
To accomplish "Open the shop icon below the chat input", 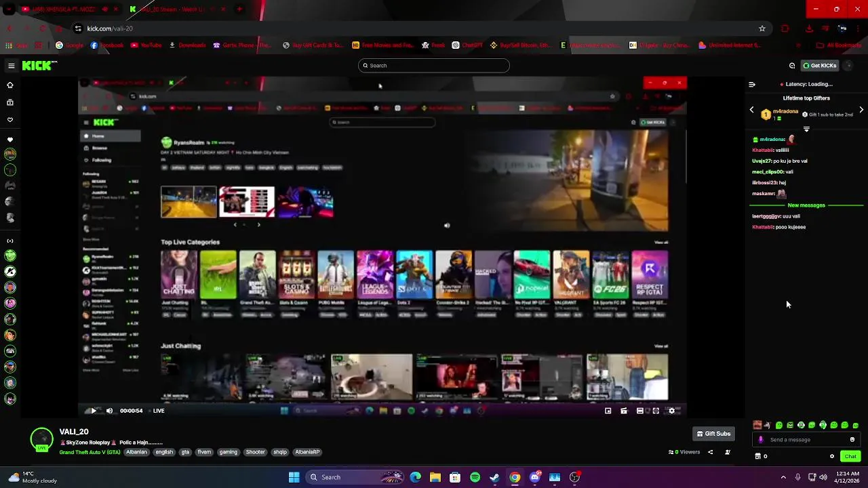I will tap(758, 456).
